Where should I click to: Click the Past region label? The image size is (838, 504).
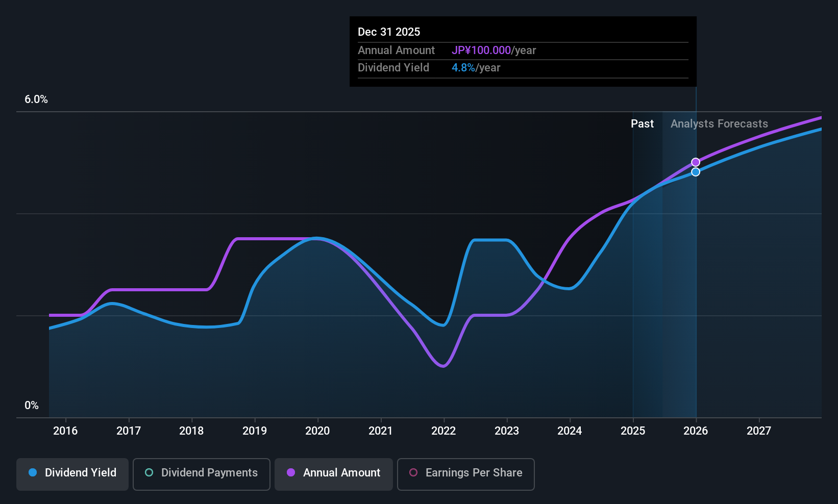coord(642,124)
